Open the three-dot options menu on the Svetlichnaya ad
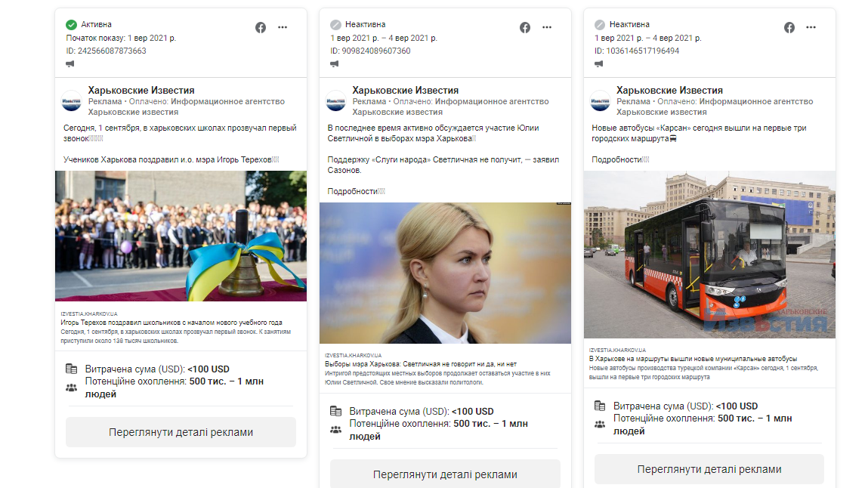This screenshot has width=868, height=488. pos(547,27)
